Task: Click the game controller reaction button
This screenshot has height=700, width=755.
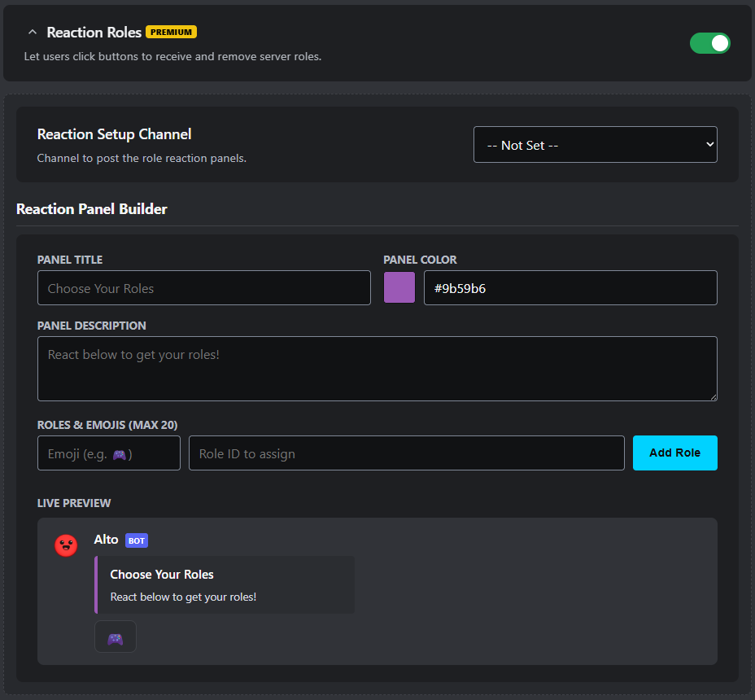Action: click(116, 637)
